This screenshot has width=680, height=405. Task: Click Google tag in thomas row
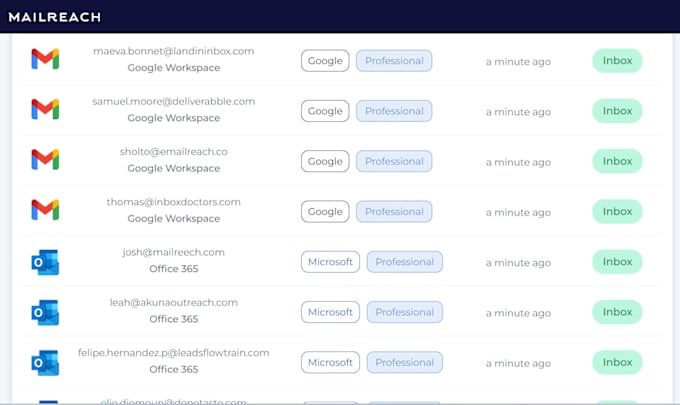point(325,212)
